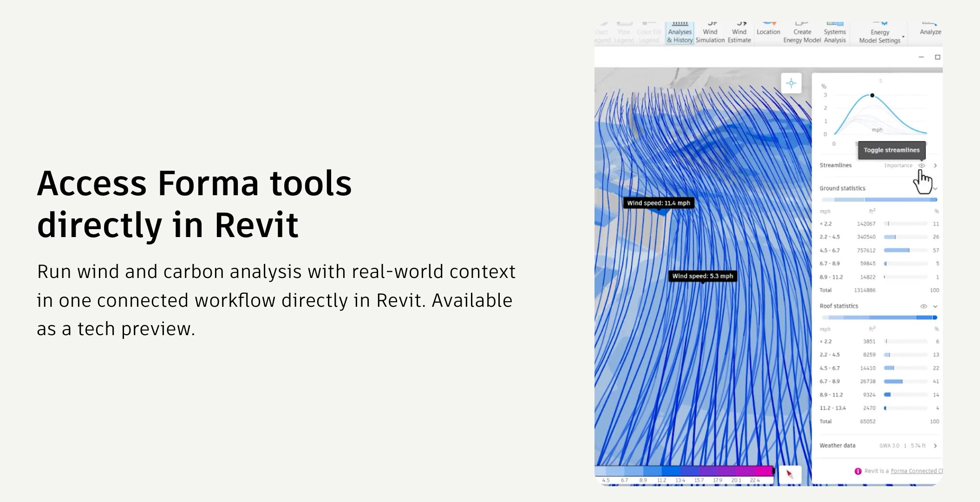Click roof area value 8259
This screenshot has width=980, height=502.
coord(869,355)
